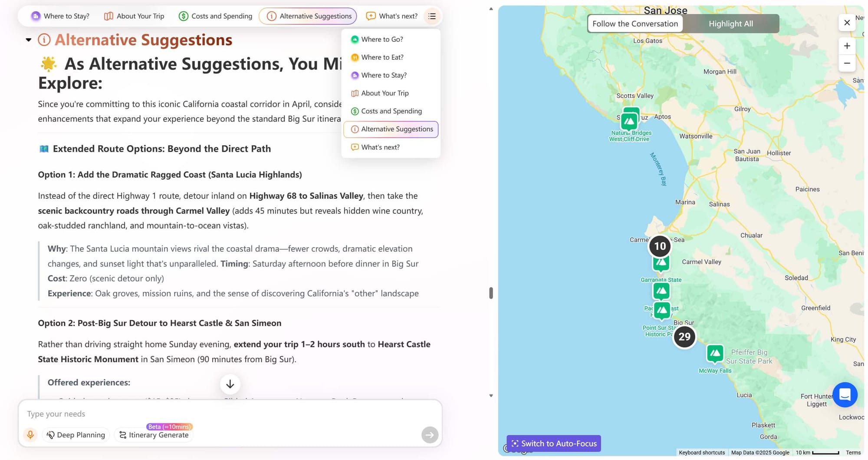The height and width of the screenshot is (460, 868).
Task: Zoom out on the map
Action: pos(847,63)
